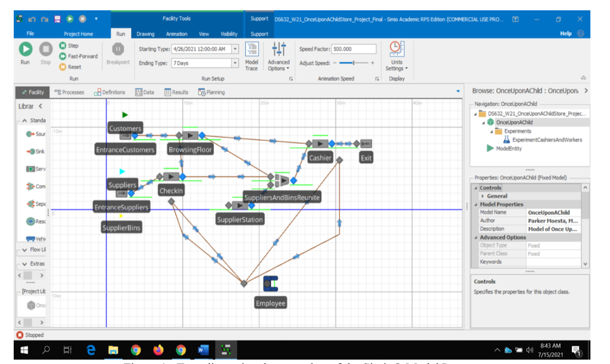Screen dimensions: 610x364
Task: Expand the General properties group
Action: click(483, 196)
